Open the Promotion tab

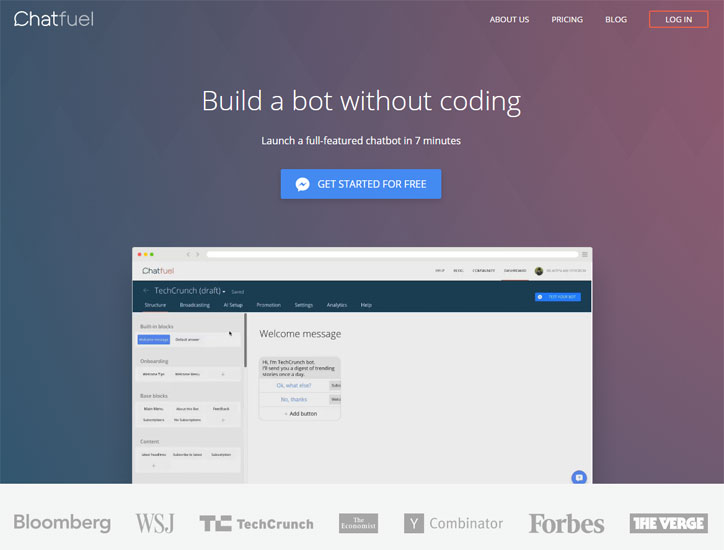click(269, 305)
